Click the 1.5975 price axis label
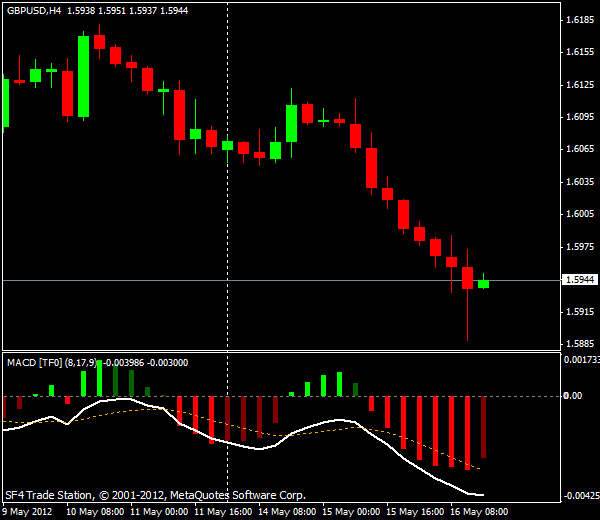 pos(580,247)
